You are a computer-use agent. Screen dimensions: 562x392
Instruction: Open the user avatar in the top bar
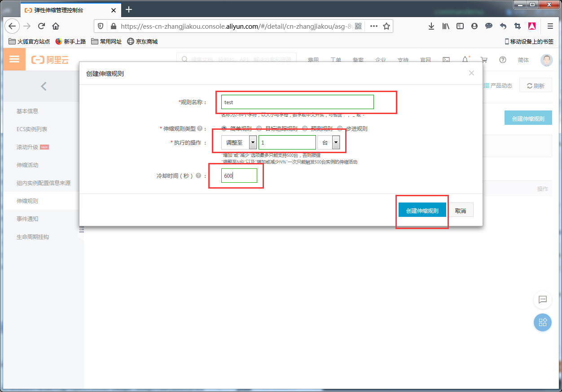(546, 60)
